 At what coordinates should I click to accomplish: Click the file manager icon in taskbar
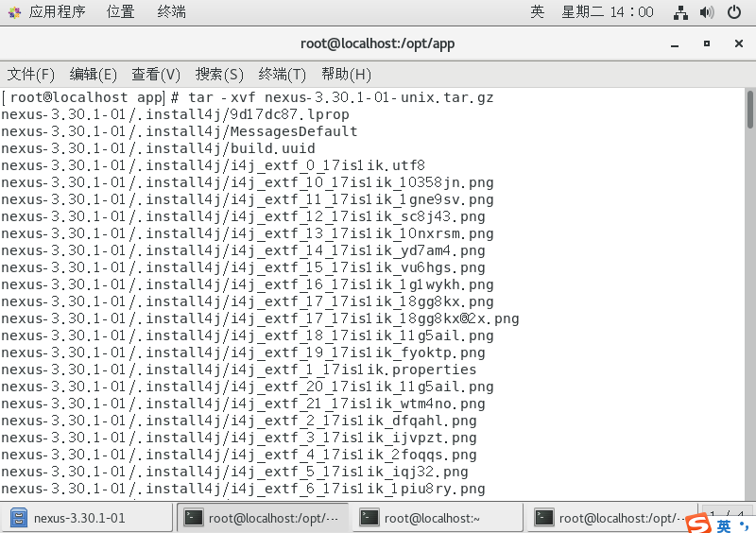point(18,519)
